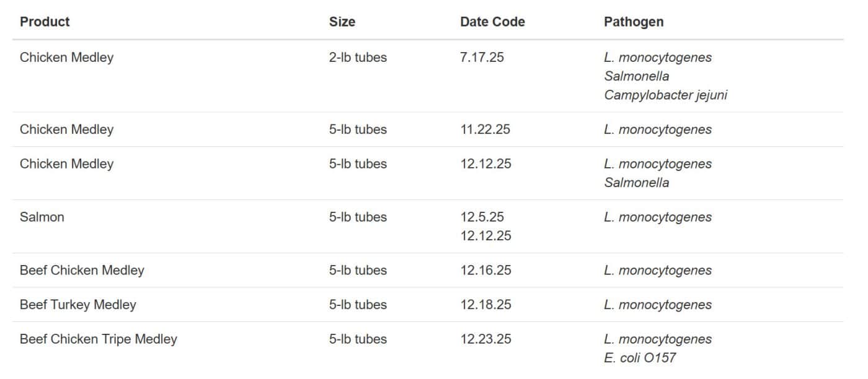The image size is (868, 379).
Task: Click date code 12.16.25
Action: click(485, 271)
